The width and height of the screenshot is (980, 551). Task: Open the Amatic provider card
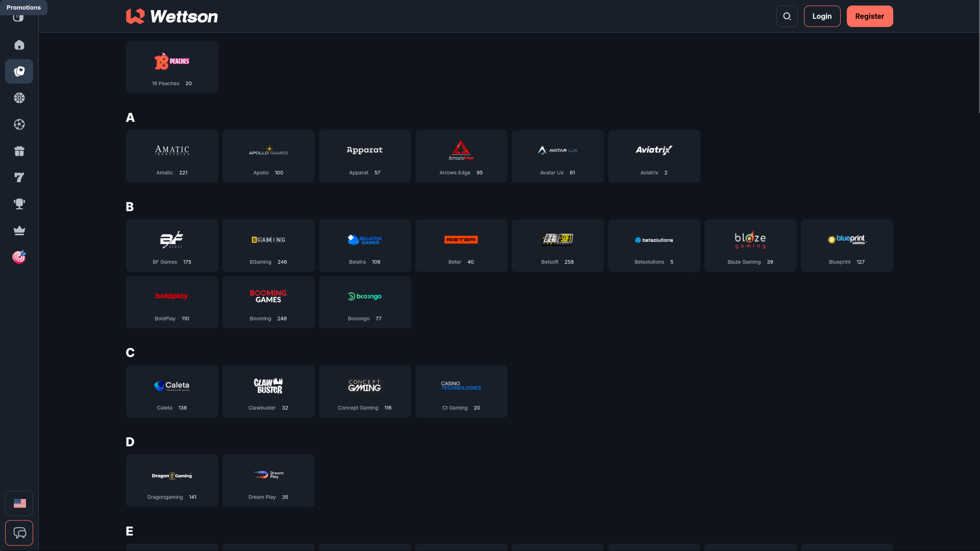coord(172,156)
